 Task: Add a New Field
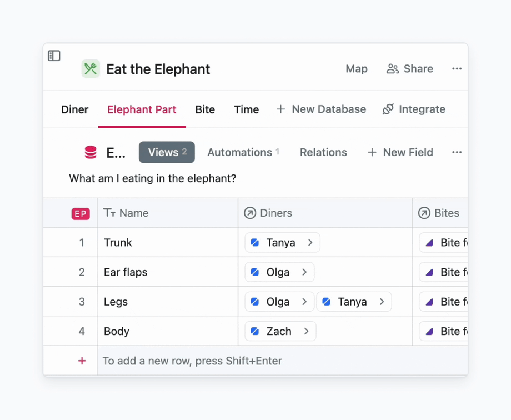[x=400, y=152]
